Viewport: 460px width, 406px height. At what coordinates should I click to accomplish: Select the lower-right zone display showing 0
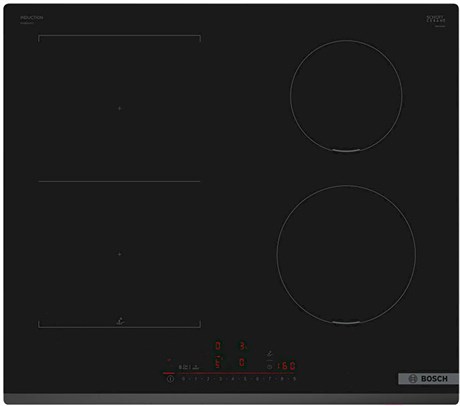click(242, 362)
